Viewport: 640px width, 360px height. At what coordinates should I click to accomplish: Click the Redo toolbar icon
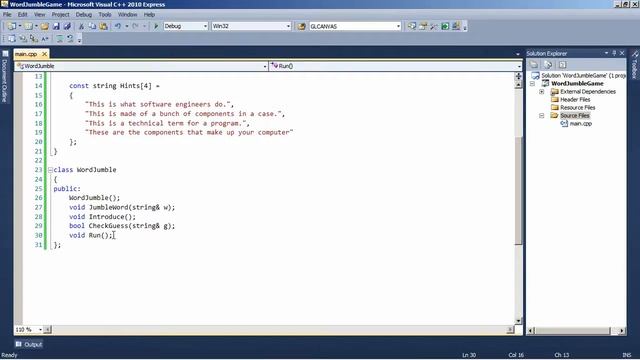(x=136, y=26)
